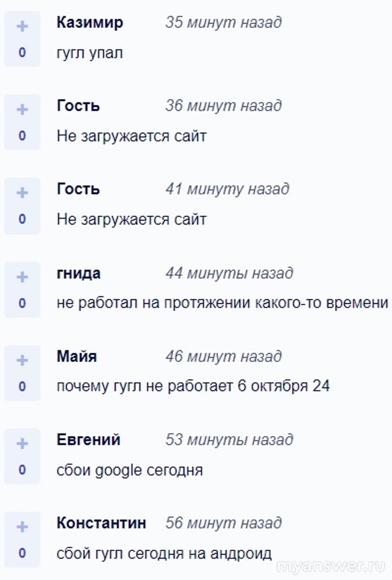
Task: Click the myanswer.ru watermark
Action: (x=331, y=567)
